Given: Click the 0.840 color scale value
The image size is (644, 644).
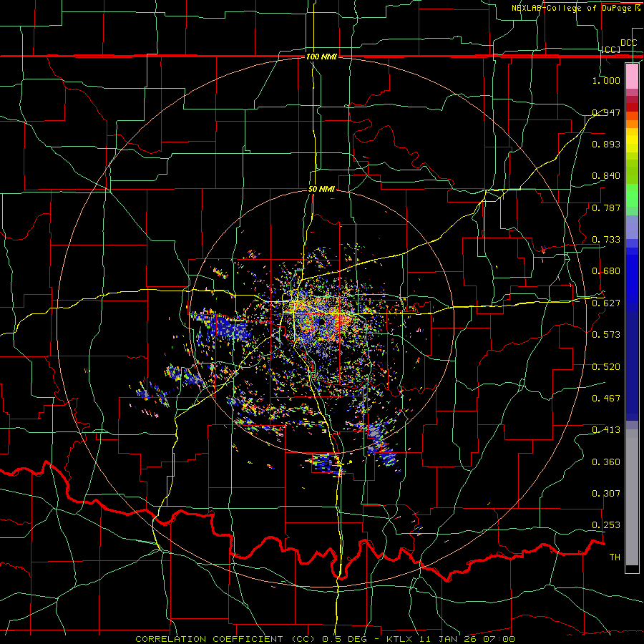Looking at the screenshot, I should 606,176.
